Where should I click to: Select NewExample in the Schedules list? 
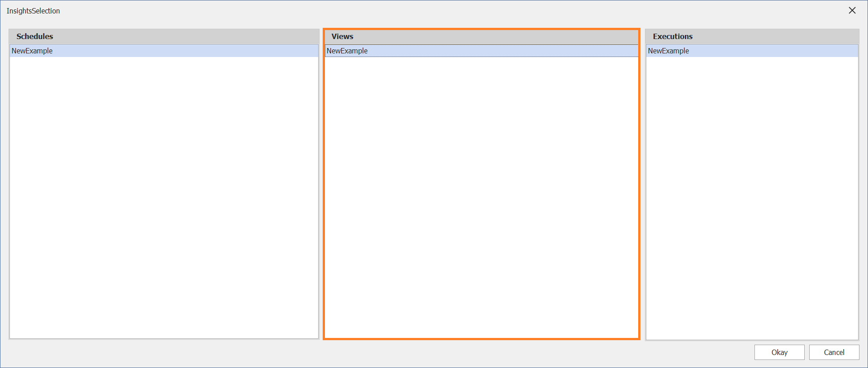click(164, 51)
